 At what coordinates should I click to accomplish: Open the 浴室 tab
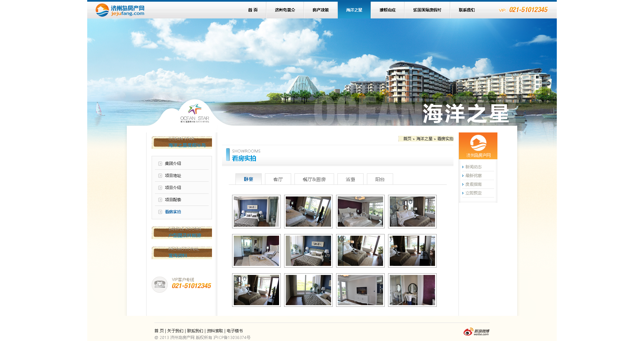(350, 179)
